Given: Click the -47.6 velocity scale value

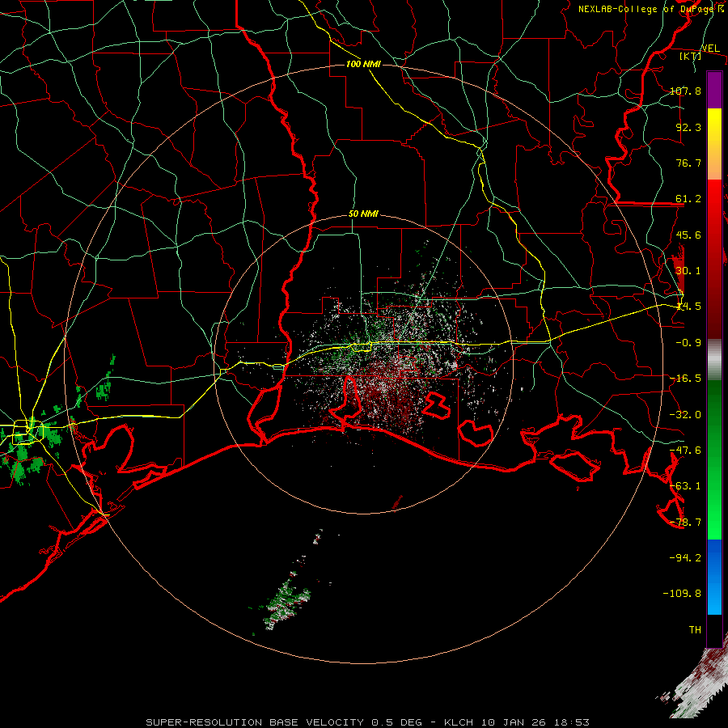Looking at the screenshot, I should [x=685, y=451].
